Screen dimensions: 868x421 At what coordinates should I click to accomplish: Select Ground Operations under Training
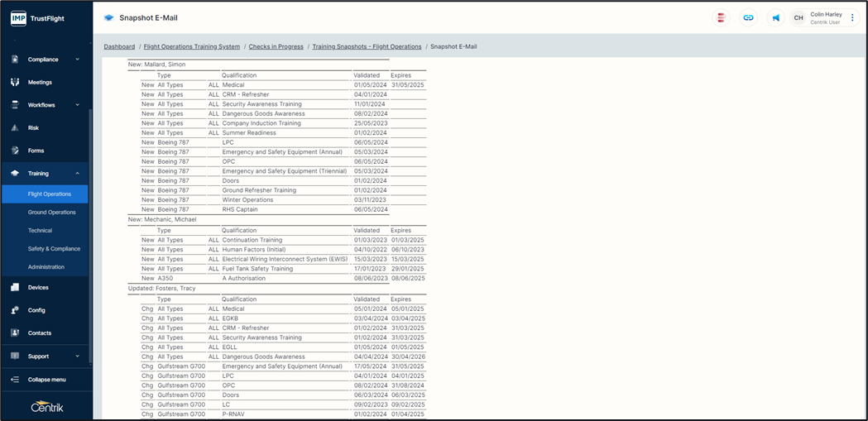click(51, 213)
